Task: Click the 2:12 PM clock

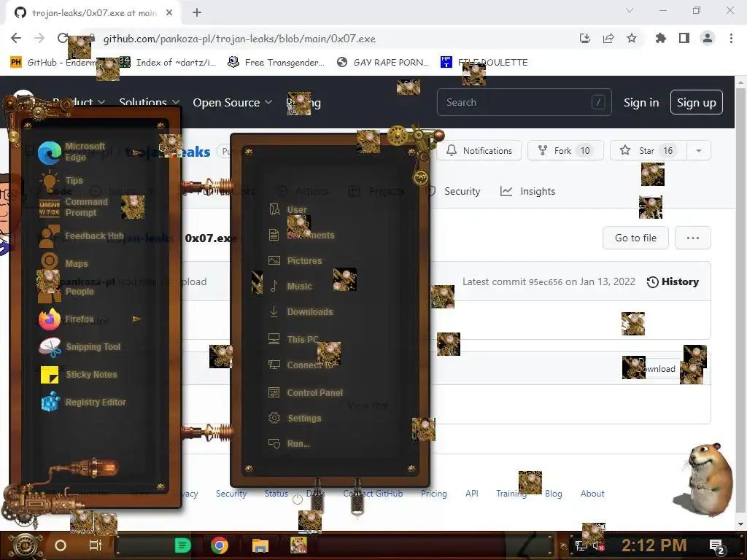Action: point(654,545)
